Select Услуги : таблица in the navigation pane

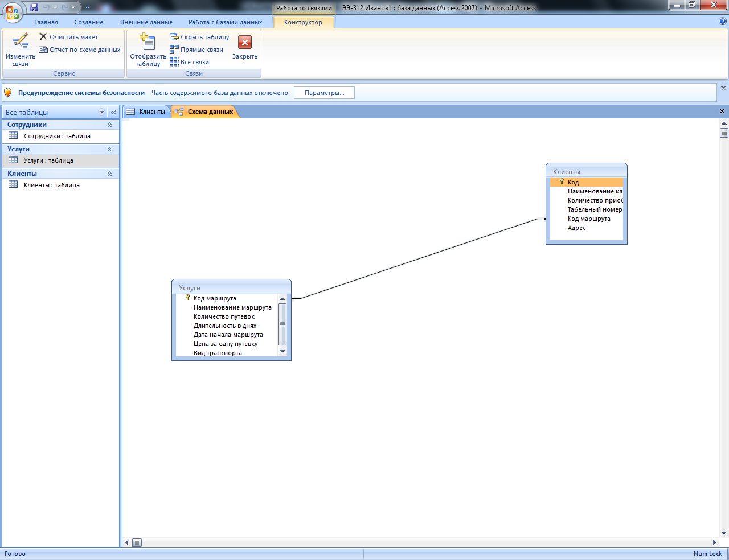point(60,160)
